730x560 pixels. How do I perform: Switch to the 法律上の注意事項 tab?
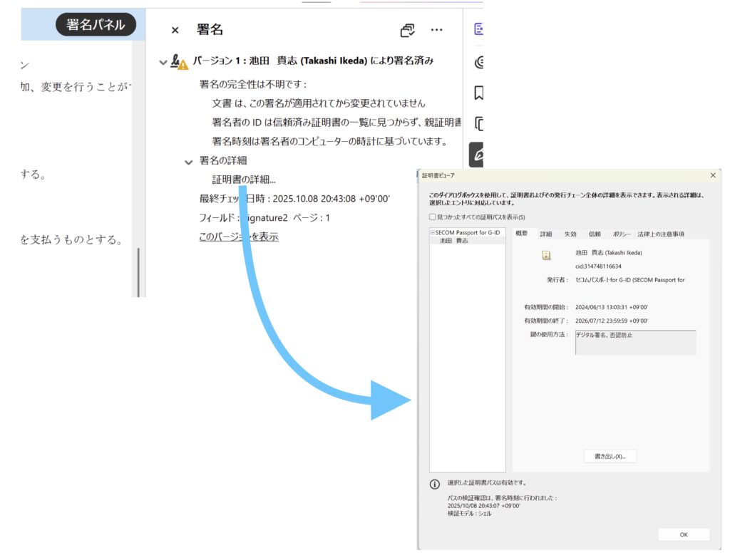[x=661, y=234]
